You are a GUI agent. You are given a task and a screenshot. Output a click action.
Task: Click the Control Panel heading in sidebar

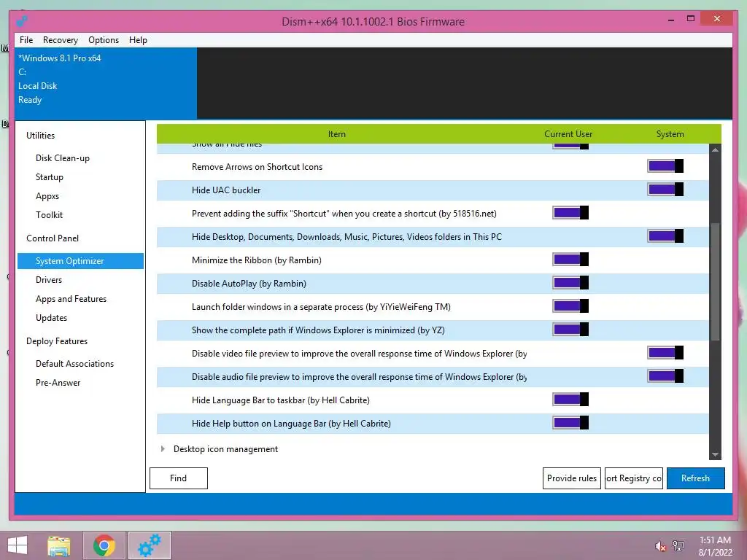tap(53, 238)
